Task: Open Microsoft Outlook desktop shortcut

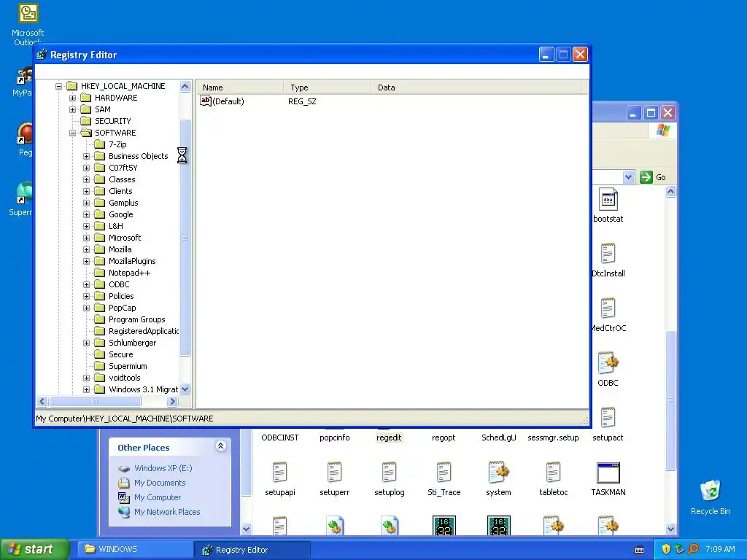Action: pyautogui.click(x=28, y=13)
